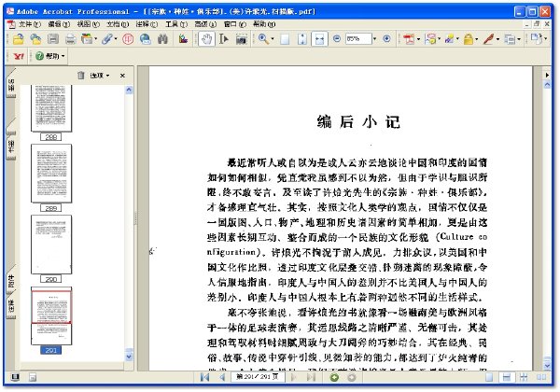560x392 pixels.
Task: Expand the Create PDF dropdown arrow
Action: (418, 39)
